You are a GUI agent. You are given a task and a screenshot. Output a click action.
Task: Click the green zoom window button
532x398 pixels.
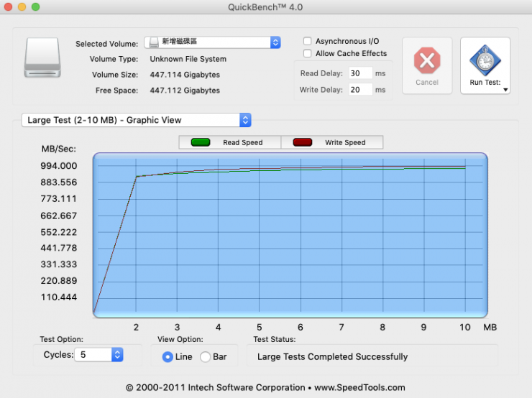click(36, 6)
